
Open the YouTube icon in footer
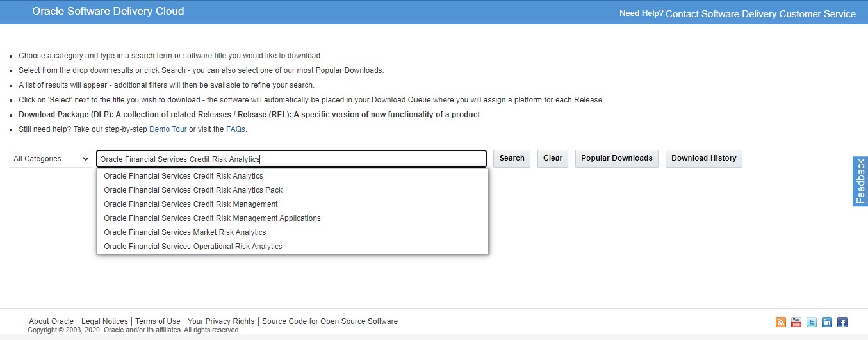pos(796,322)
